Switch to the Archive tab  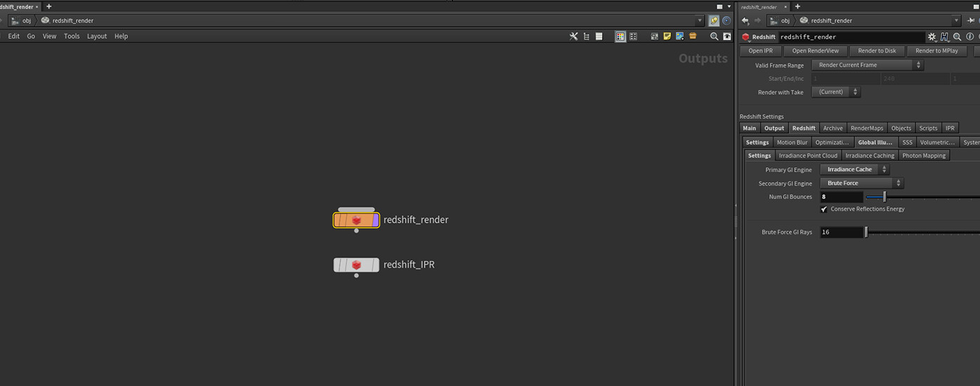coord(832,128)
